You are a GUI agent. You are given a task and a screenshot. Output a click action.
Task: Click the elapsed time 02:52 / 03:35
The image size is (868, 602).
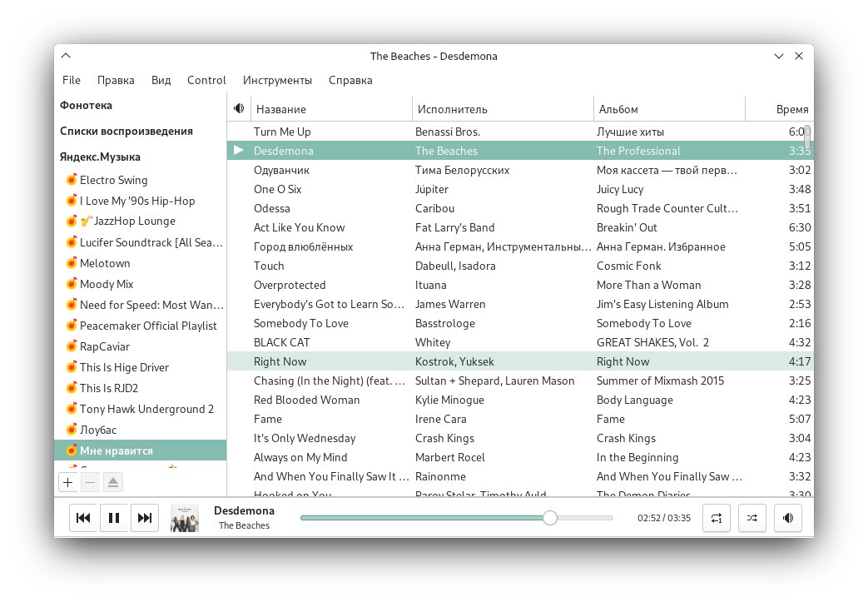click(x=664, y=518)
